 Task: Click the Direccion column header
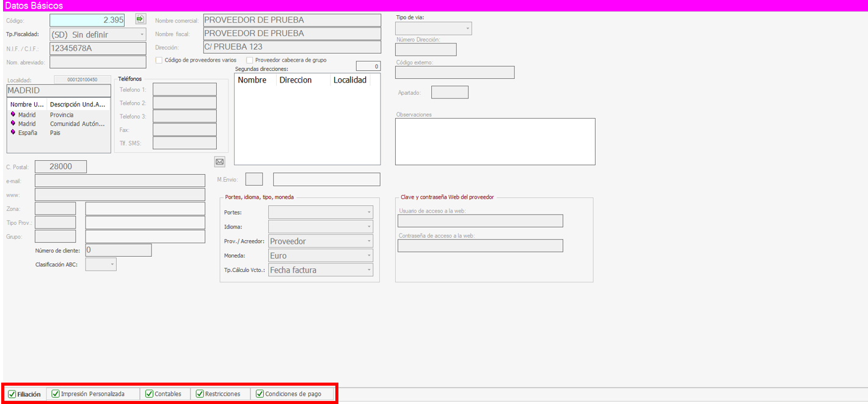296,80
